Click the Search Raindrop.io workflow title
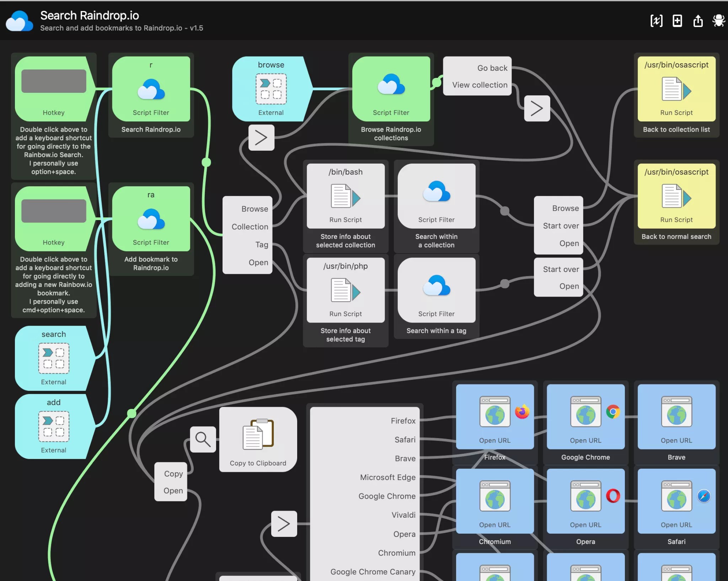 90,15
